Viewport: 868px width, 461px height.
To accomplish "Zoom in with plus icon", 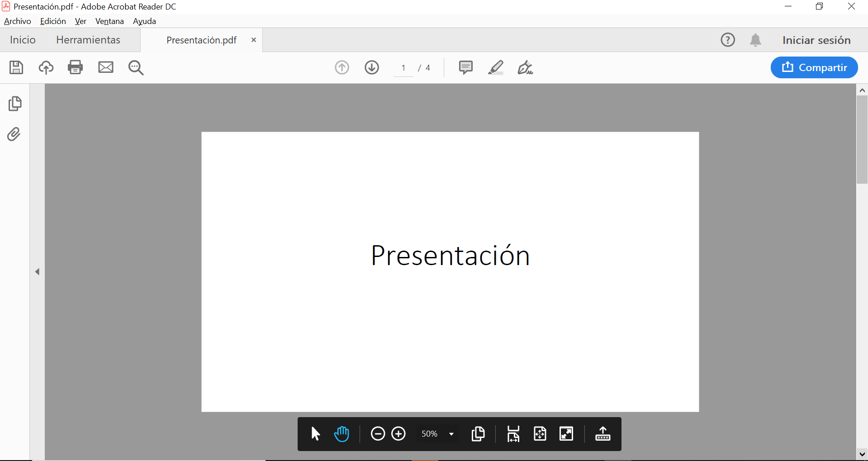I will pos(398,434).
